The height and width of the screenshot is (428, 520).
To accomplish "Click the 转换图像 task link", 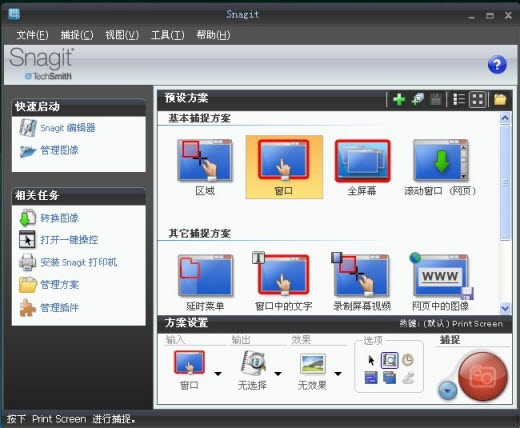I will click(59, 218).
